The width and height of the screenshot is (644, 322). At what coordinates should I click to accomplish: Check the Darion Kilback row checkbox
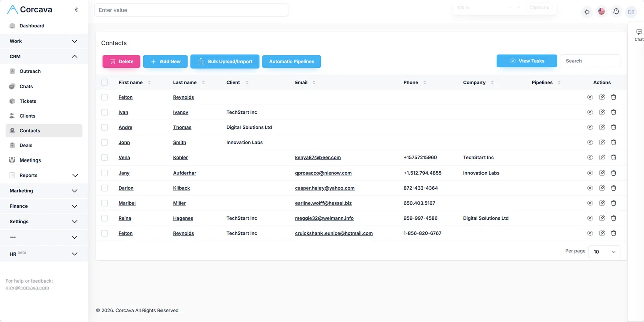[x=104, y=188]
